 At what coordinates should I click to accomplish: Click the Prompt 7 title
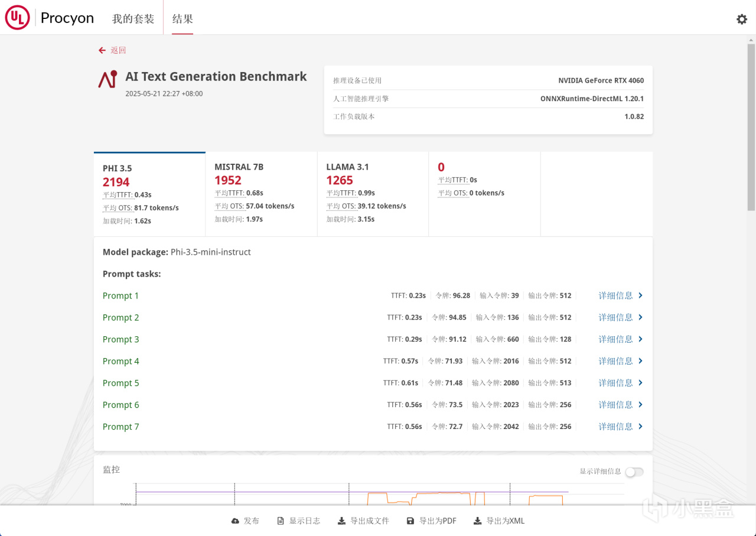[120, 427]
